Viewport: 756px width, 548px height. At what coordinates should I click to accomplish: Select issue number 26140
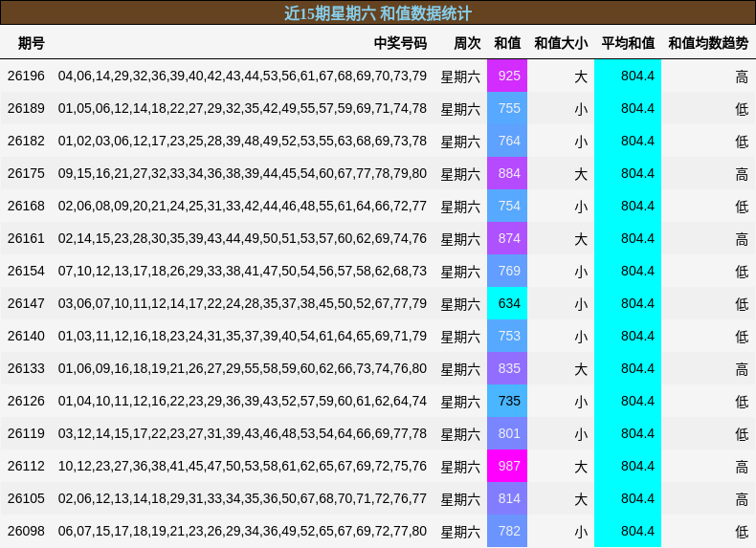(26, 337)
